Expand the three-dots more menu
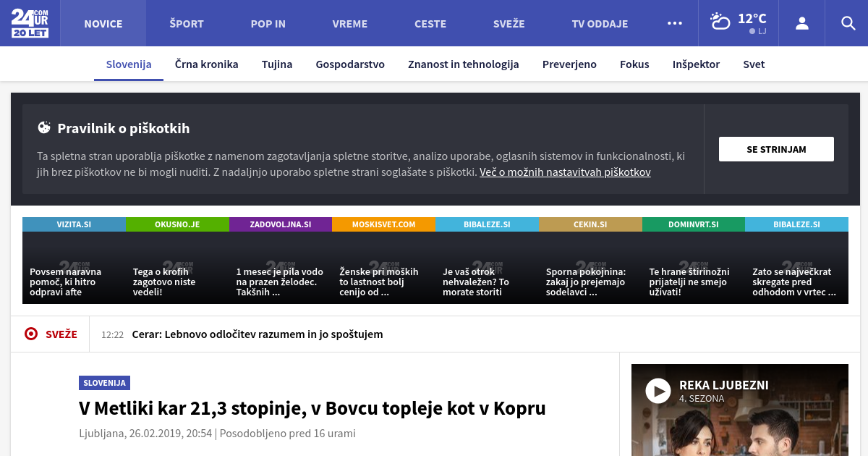868x456 pixels. point(674,23)
